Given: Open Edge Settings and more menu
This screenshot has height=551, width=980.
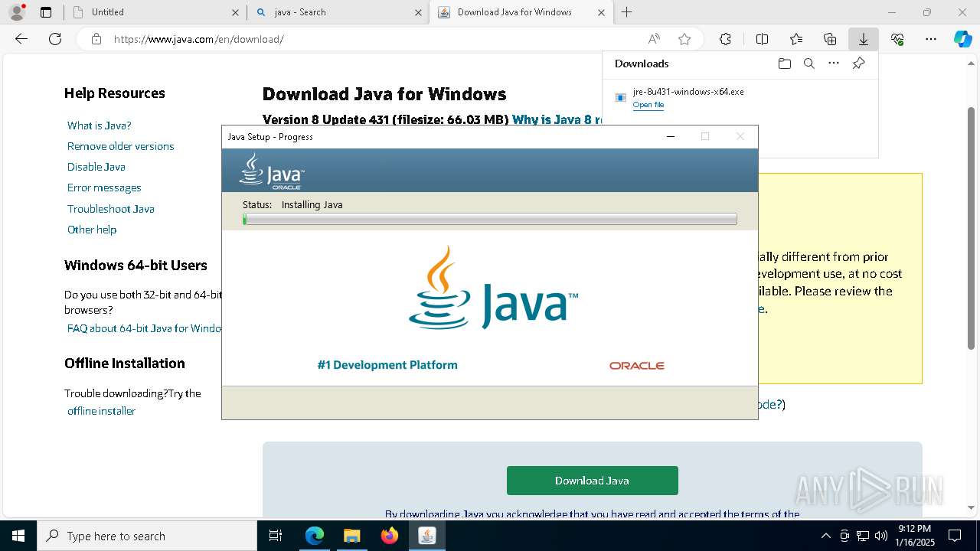Looking at the screenshot, I should (x=931, y=39).
